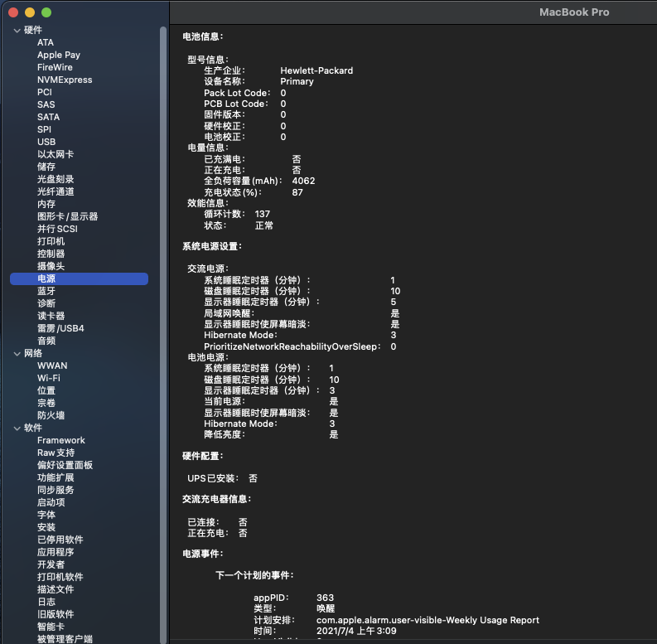Screen dimensions: 657x644
Task: Click the 4062 full charge capacity value
Action: [303, 182]
